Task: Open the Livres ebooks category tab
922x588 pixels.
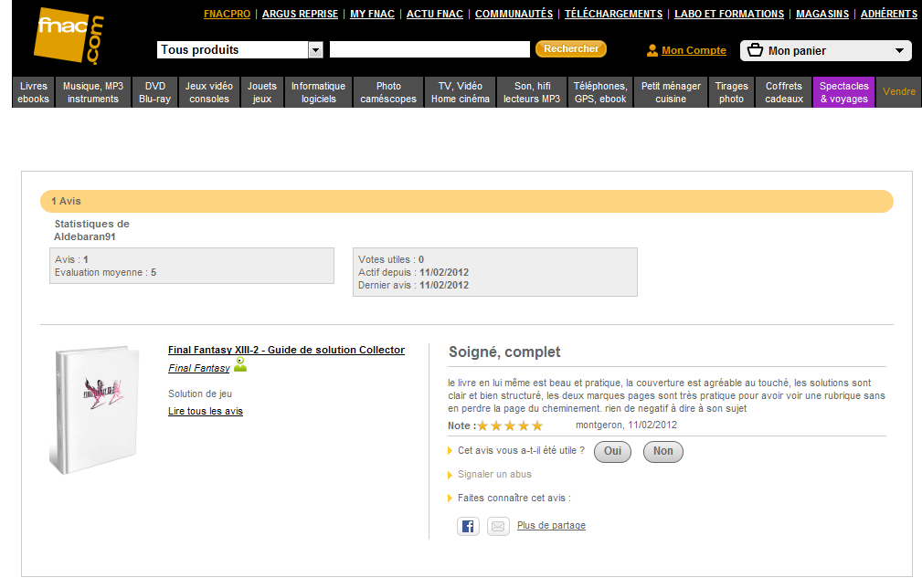Action: pyautogui.click(x=34, y=92)
